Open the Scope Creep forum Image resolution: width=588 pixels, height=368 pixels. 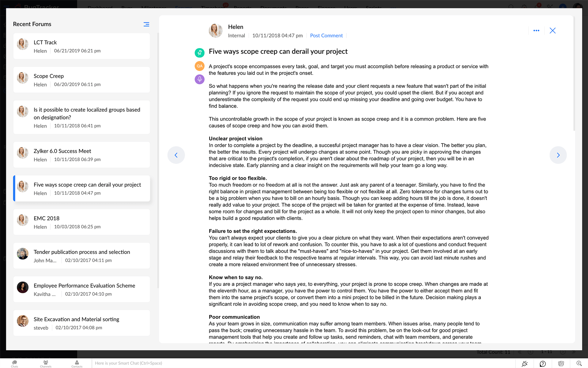(81, 80)
